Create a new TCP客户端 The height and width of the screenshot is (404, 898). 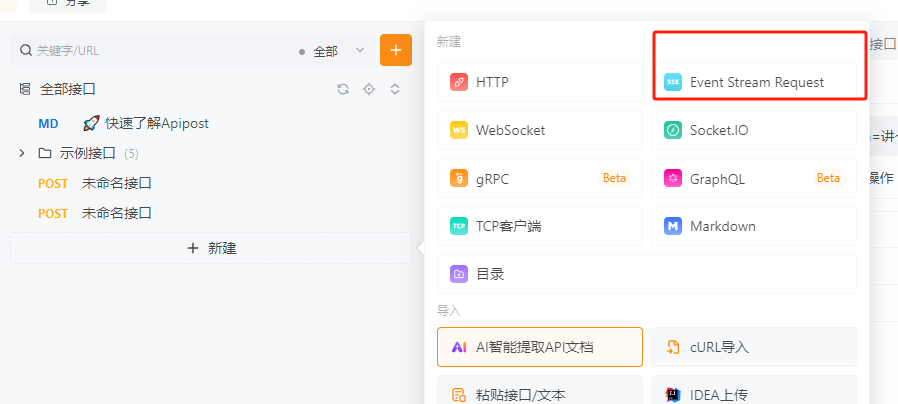539,226
